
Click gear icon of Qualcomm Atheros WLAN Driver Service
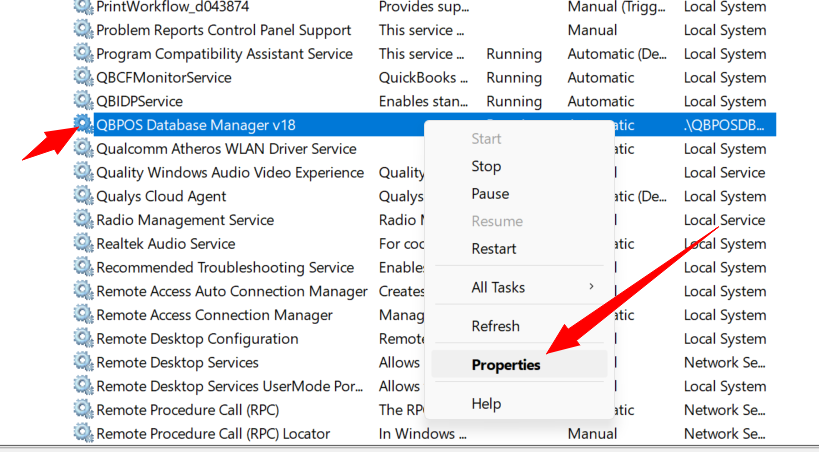(83, 148)
